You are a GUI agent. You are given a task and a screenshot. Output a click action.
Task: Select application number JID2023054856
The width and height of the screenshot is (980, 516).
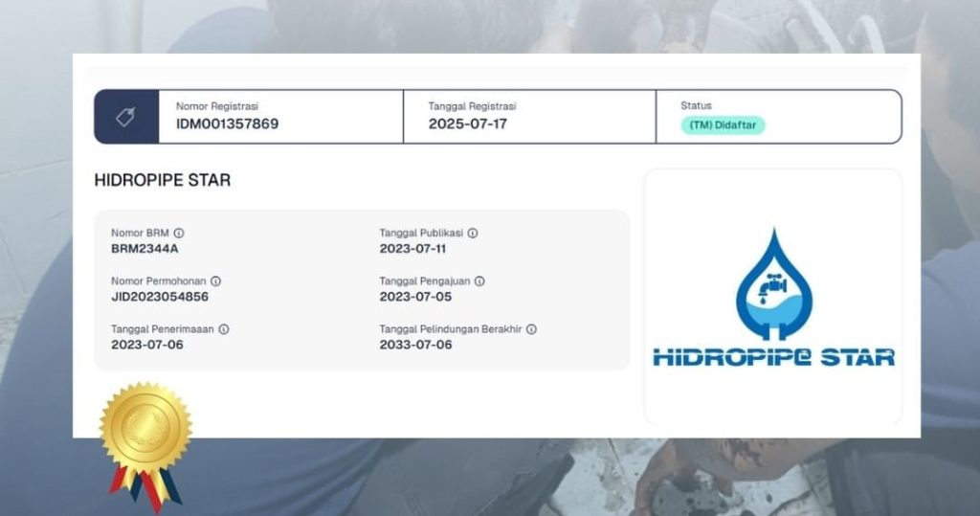pos(160,297)
